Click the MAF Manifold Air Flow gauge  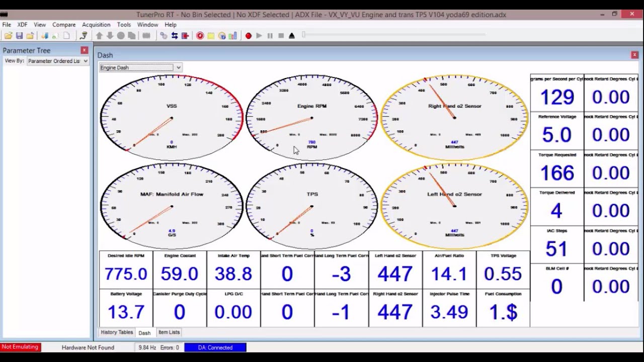[172, 206]
